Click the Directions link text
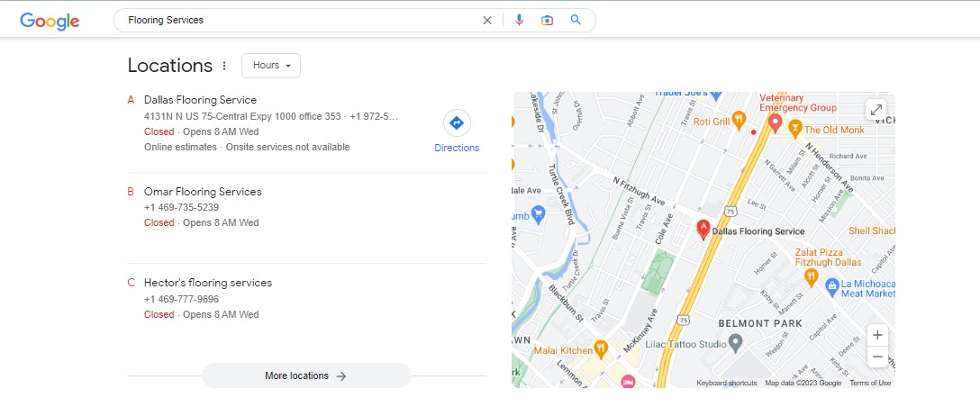 457,148
